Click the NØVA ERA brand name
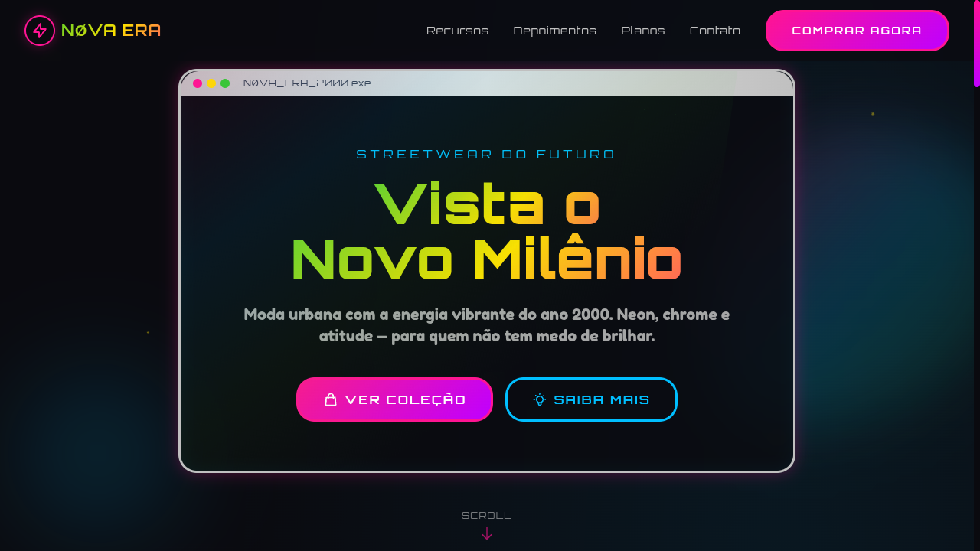The height and width of the screenshot is (551, 980). point(111,31)
